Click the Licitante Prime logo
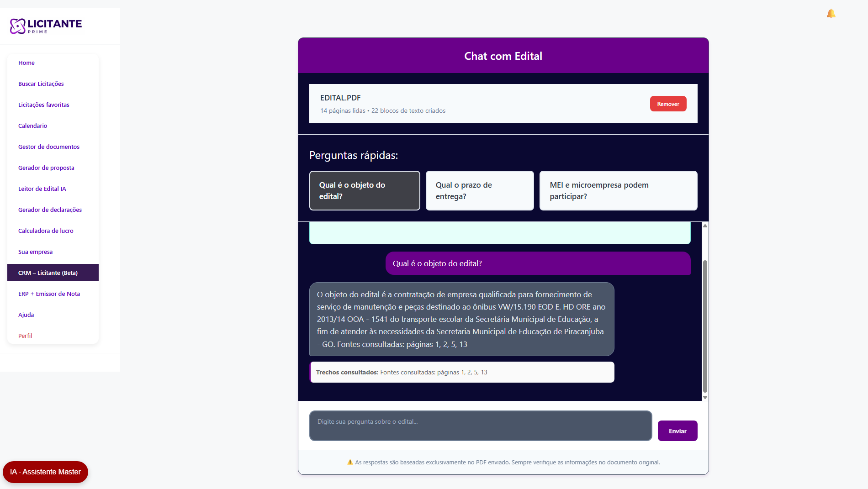 click(46, 26)
